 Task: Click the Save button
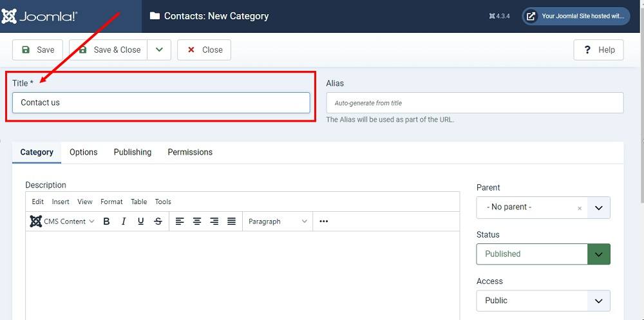coord(37,50)
